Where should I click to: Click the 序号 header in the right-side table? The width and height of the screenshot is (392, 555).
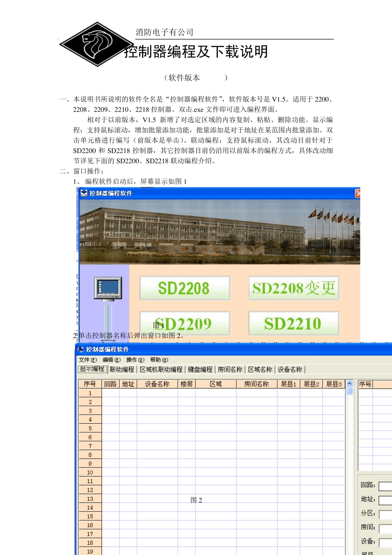pos(365,384)
